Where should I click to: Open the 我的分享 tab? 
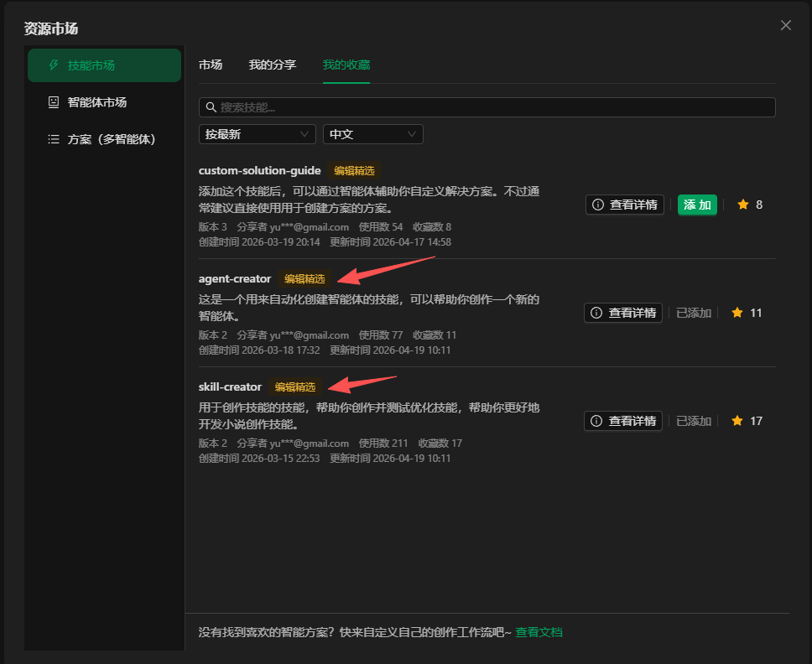(273, 65)
